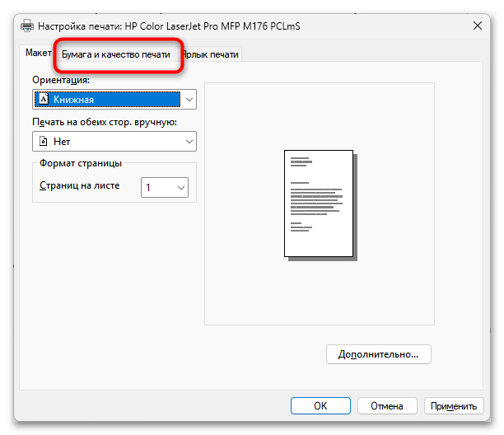Viewport: 504px width, 435px height.
Task: Click the Ориентация: label
Action: 61,80
